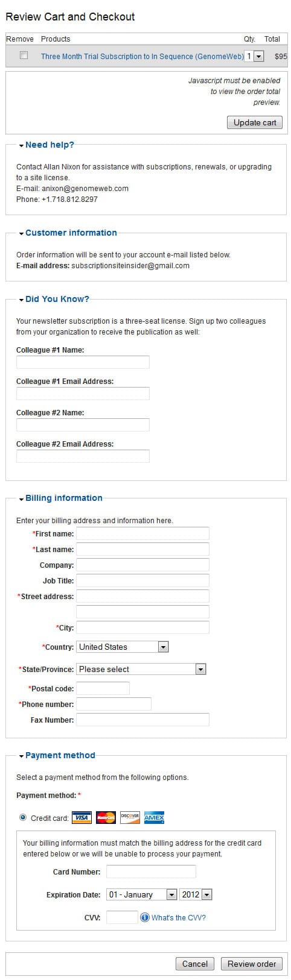Focus the Card Number field
291x980 pixels.
point(151,872)
